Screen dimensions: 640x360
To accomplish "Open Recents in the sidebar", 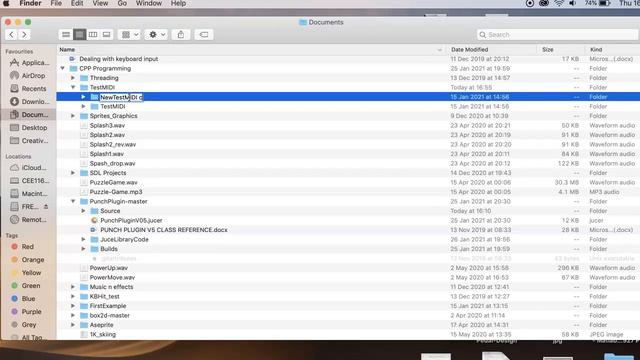I will point(28,89).
